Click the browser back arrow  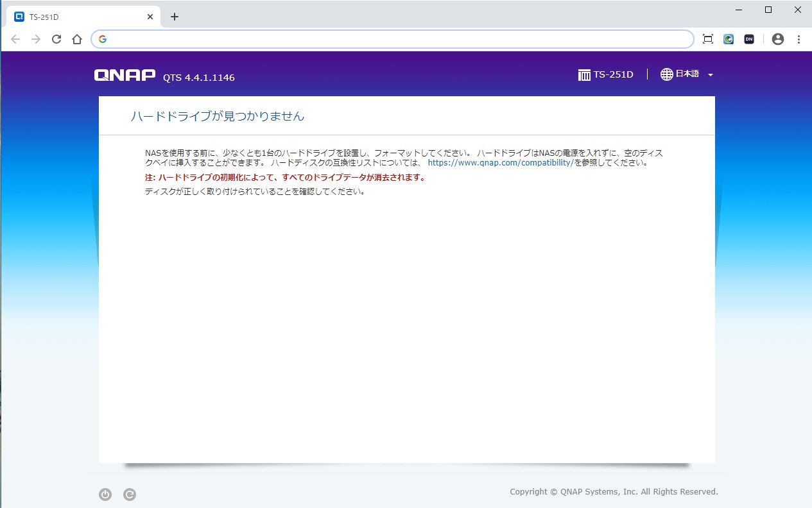pyautogui.click(x=15, y=39)
